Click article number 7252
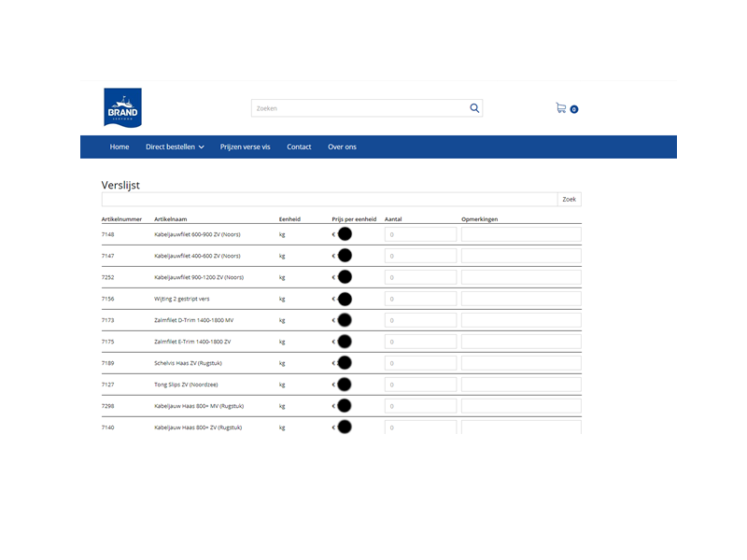Viewport: 747px width, 560px height. click(x=107, y=277)
